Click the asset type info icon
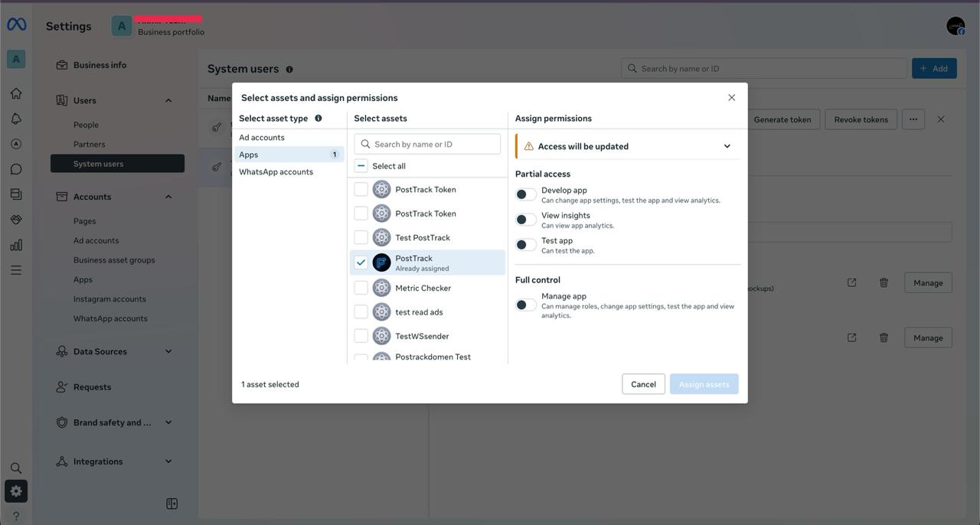Viewport: 980px width, 525px height. point(318,119)
